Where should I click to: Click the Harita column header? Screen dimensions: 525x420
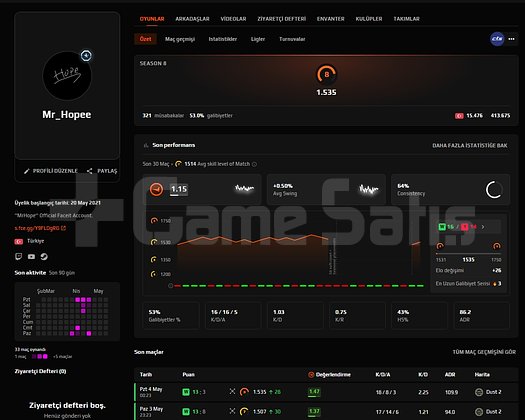click(x=482, y=374)
